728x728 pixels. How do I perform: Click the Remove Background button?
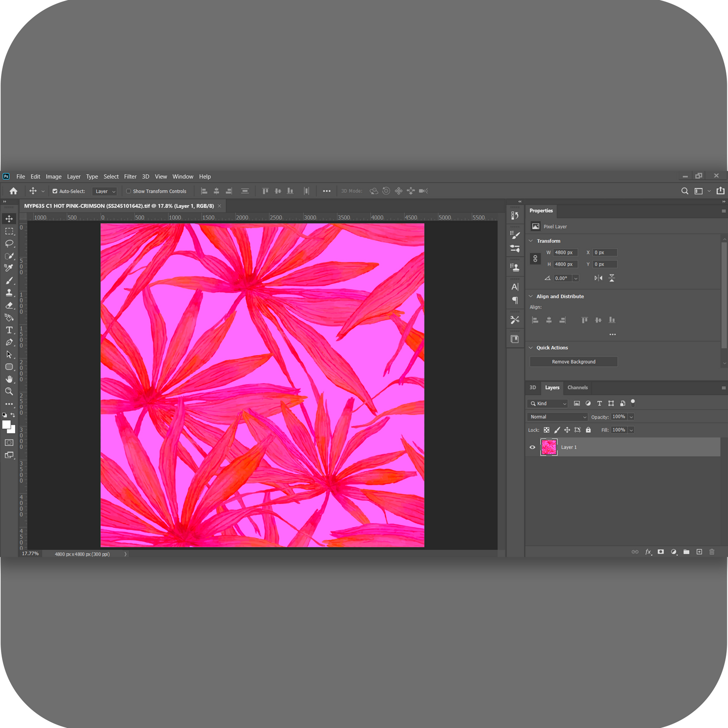click(x=574, y=362)
